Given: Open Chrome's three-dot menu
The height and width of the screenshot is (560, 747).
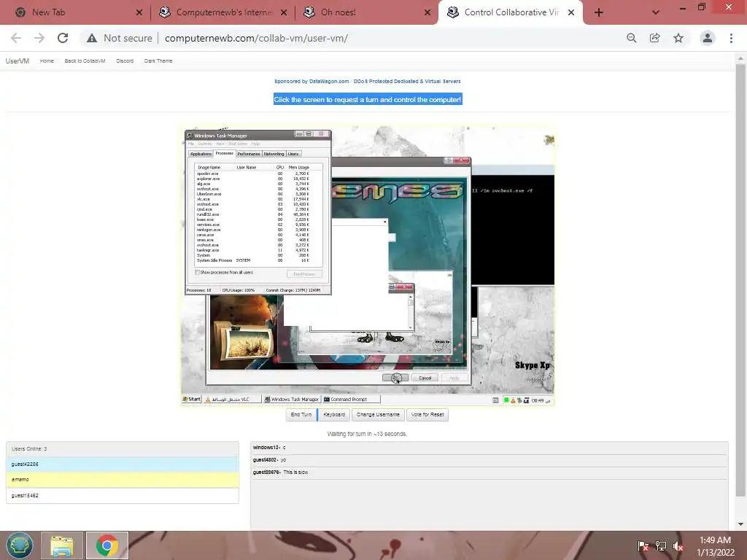Looking at the screenshot, I should click(x=731, y=38).
